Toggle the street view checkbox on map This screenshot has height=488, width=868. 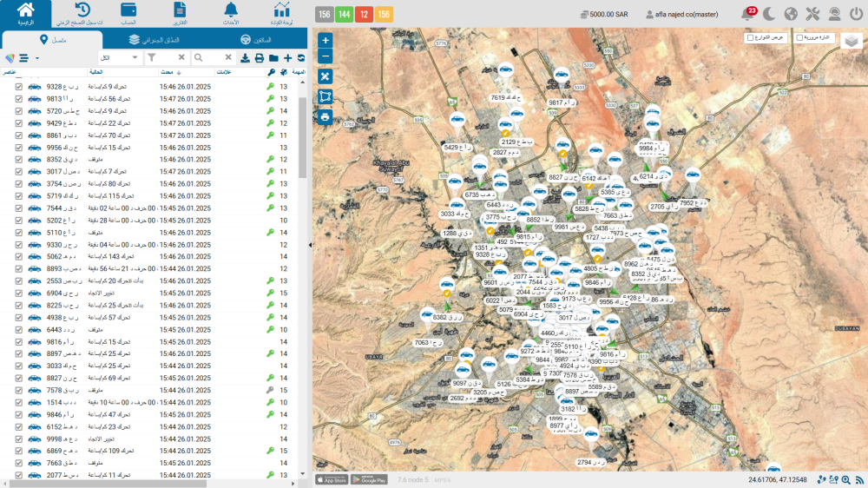(x=751, y=37)
